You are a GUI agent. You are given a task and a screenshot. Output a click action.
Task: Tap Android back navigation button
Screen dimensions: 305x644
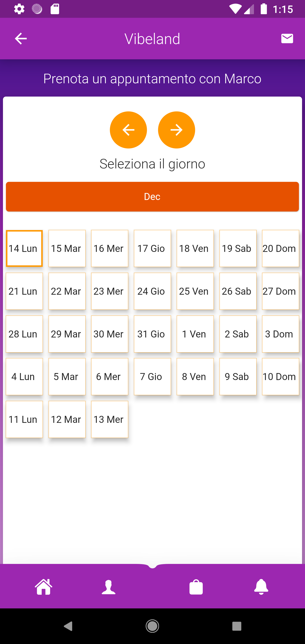[68, 626]
